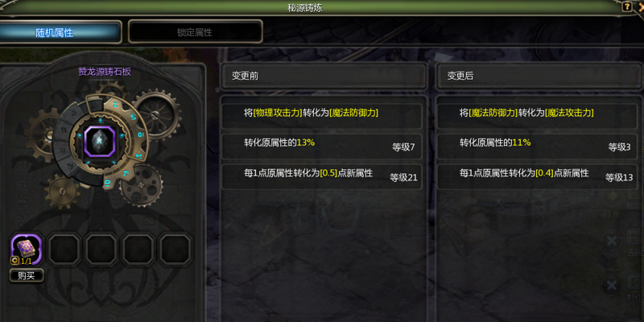Select the third empty material slot
644x322 pixels.
point(101,250)
